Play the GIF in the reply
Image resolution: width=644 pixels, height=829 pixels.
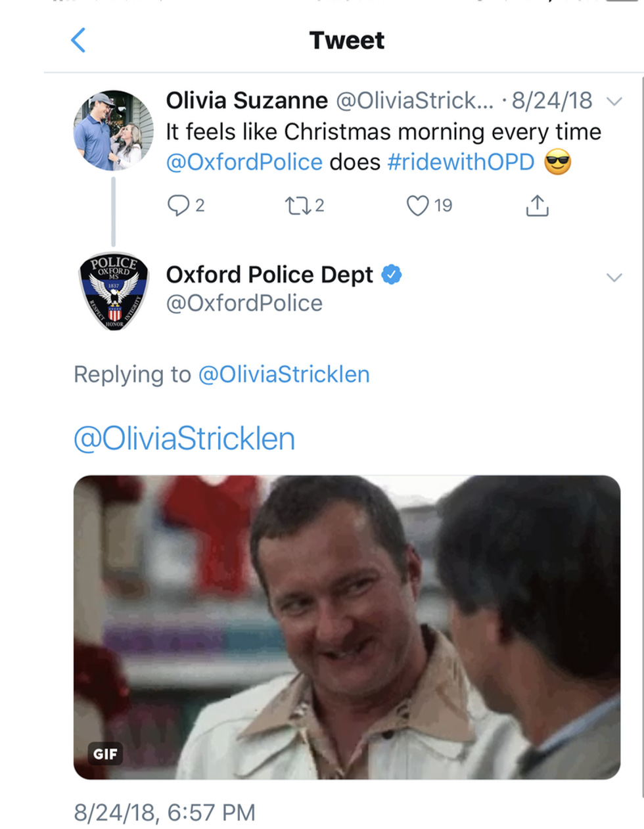point(347,627)
